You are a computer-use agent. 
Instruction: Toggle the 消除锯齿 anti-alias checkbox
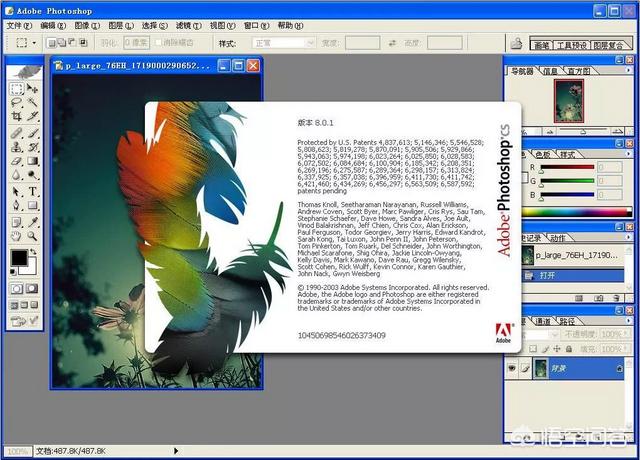(x=159, y=42)
